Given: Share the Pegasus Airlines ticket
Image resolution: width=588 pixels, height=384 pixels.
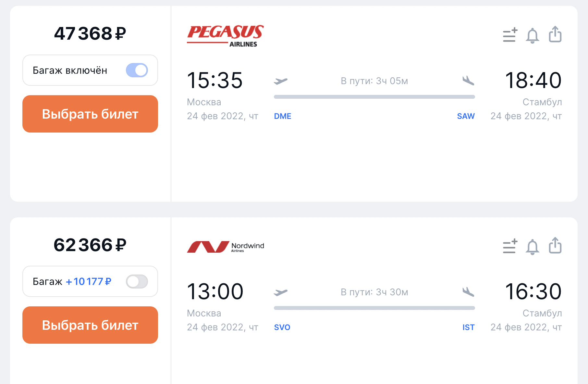Looking at the screenshot, I should (555, 34).
